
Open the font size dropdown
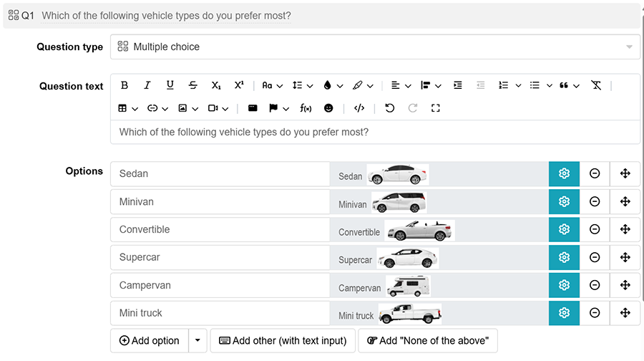[273, 85]
